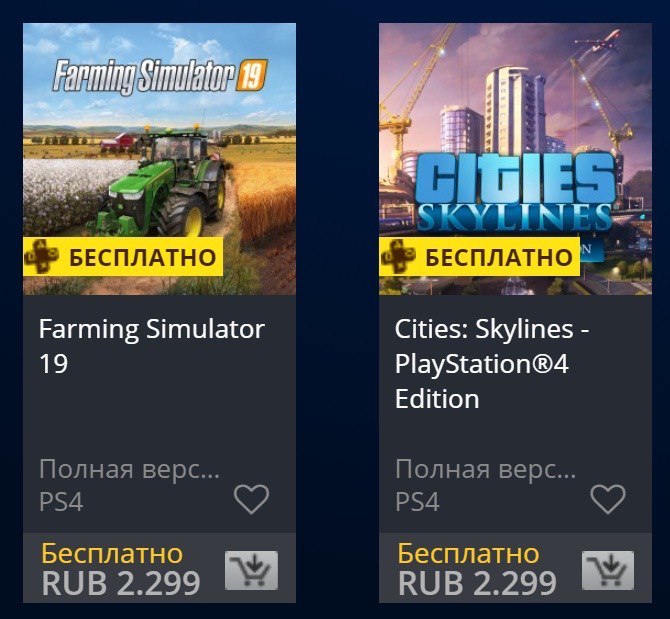Click Полная верс... label on Cities: Skylines card
This screenshot has height=619, width=670.
coord(486,469)
